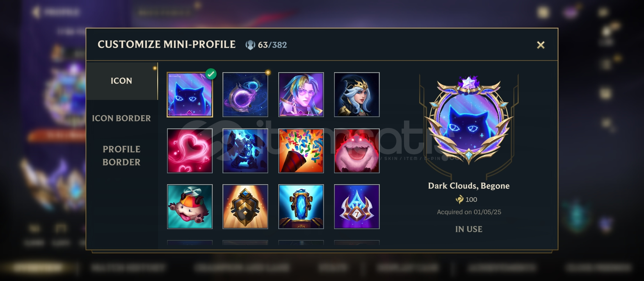
Task: Click the green checkmark on selected icon
Action: click(x=211, y=74)
